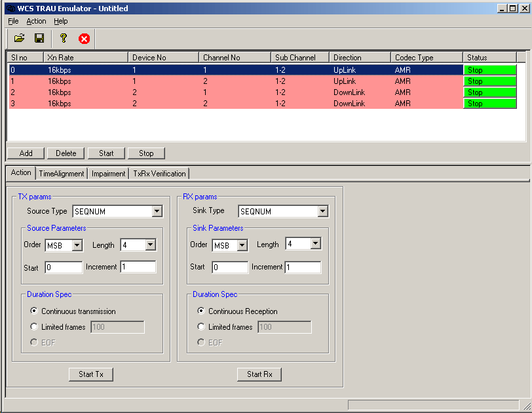Image resolution: width=532 pixels, height=413 pixels.
Task: Expand the RX Order MSB dropdown
Action: pyautogui.click(x=242, y=245)
